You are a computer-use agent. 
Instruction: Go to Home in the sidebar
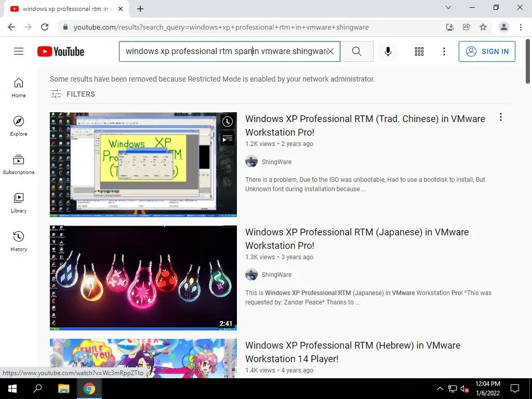click(x=19, y=87)
